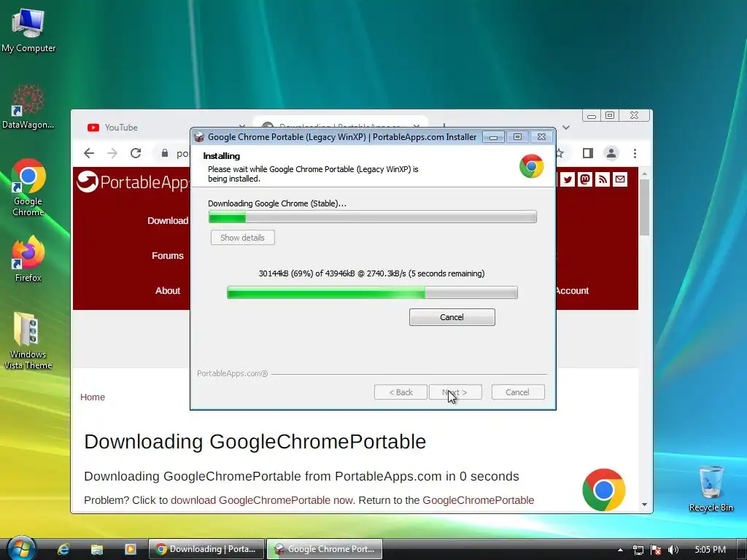Open Chrome tab search dropdown
The width and height of the screenshot is (747, 560).
coord(566,127)
